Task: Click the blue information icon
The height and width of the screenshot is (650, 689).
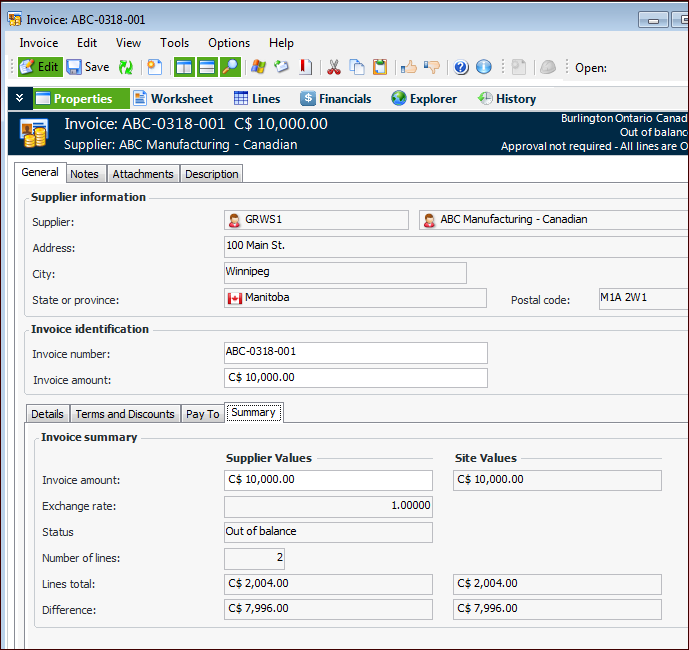Action: tap(484, 67)
